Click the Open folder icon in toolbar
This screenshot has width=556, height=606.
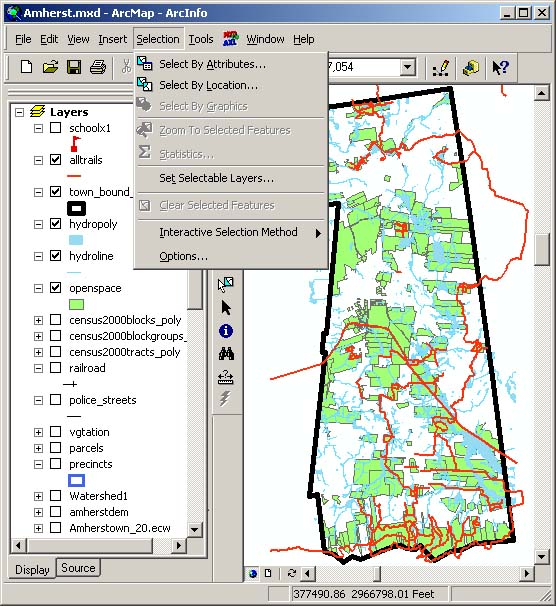point(50,67)
